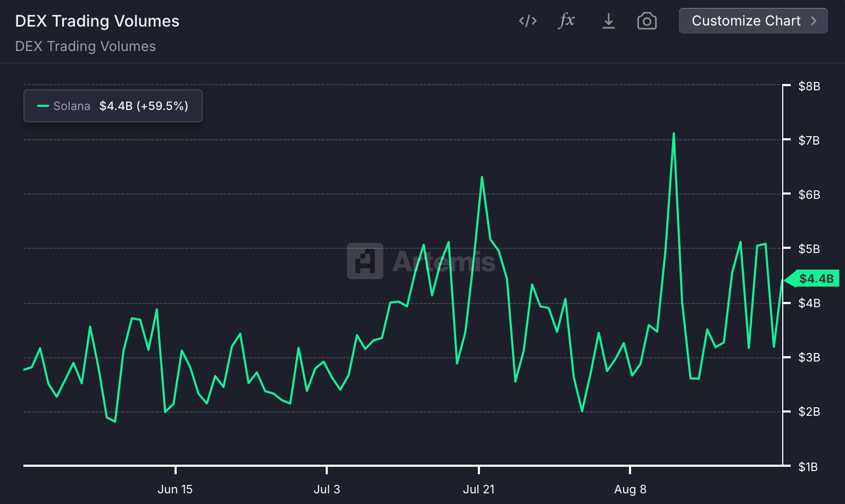This screenshot has height=504, width=845.
Task: Toggle the Solana series legend
Action: coord(113,106)
